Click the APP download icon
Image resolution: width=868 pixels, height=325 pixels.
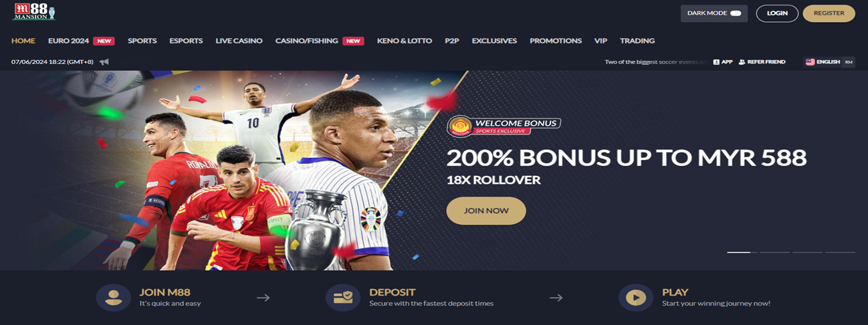pyautogui.click(x=716, y=62)
